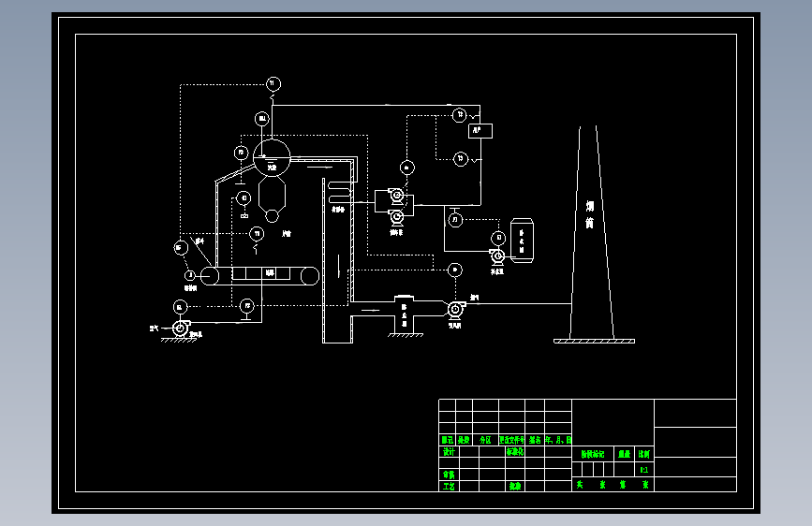Image resolution: width=812 pixels, height=526 pixels.
Task: Click the 年、月、日 date cell
Action: [x=558, y=440]
